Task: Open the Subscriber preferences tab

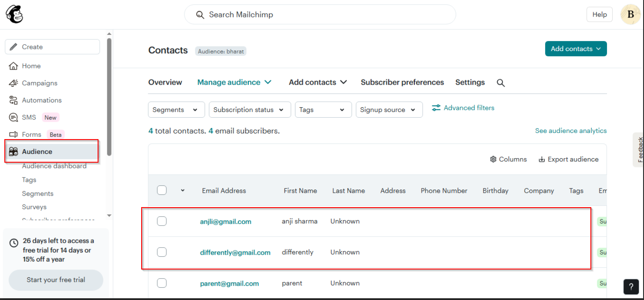Action: tap(402, 82)
